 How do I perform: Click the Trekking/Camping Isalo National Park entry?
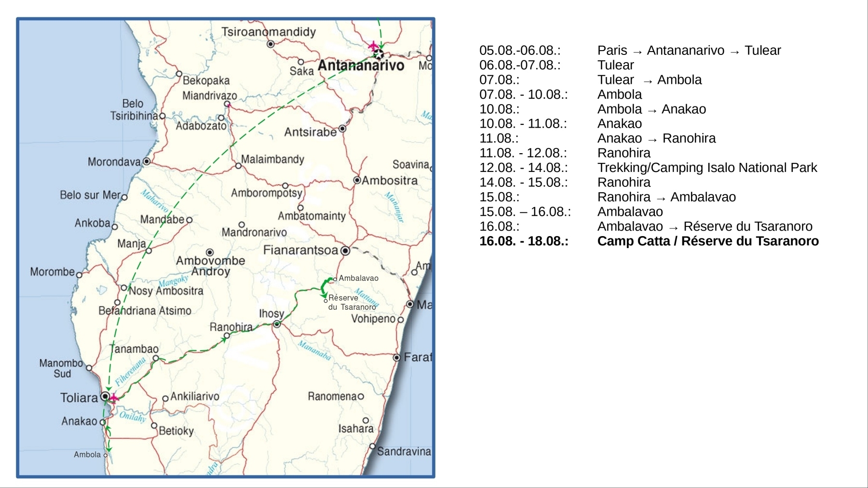[707, 168]
